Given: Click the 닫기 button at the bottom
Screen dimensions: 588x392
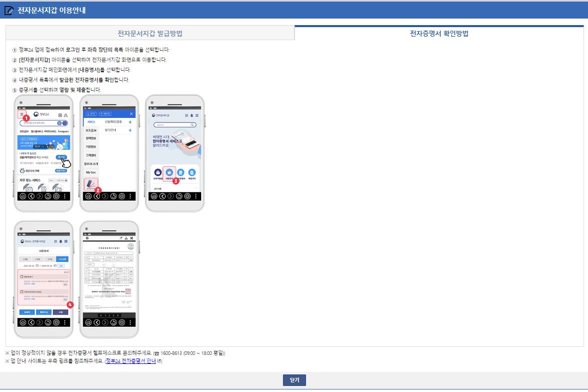Looking at the screenshot, I should pyautogui.click(x=294, y=380).
